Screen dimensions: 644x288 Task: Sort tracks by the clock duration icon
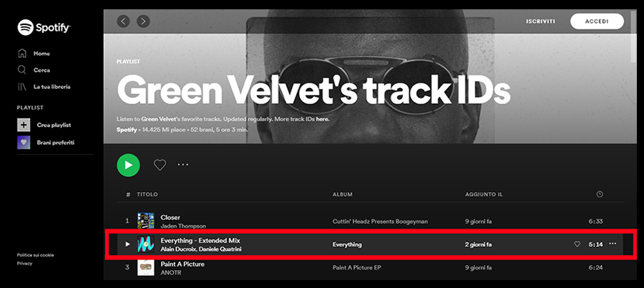point(600,194)
